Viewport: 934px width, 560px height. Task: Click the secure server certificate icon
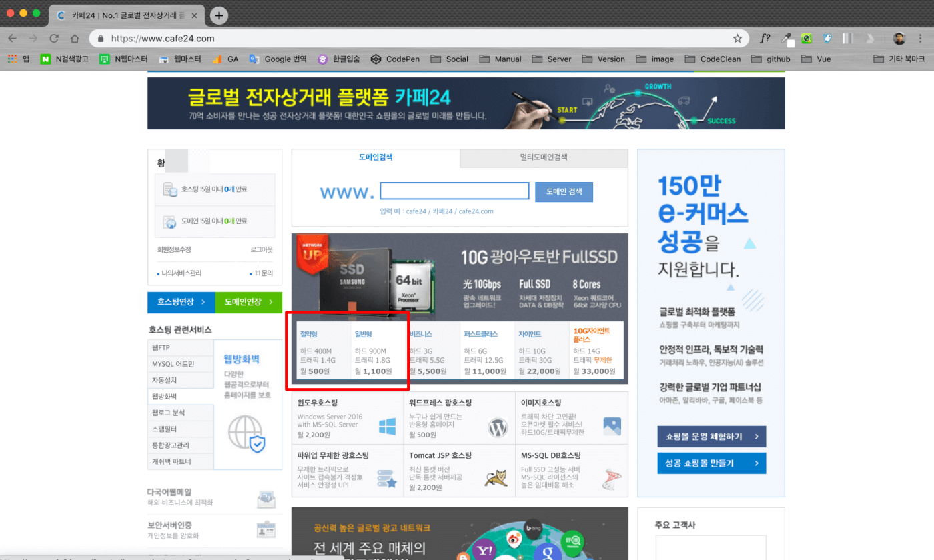point(266,529)
